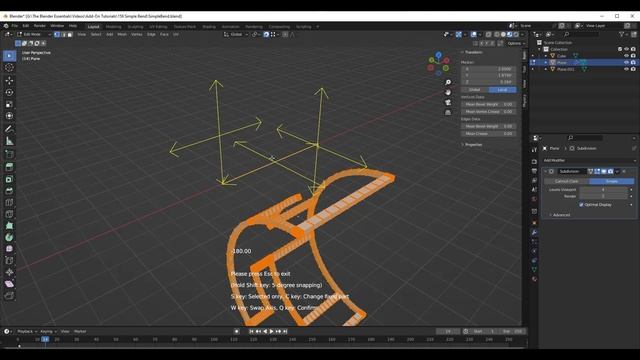
Task: Select the Select Box tool
Action: click(9, 56)
